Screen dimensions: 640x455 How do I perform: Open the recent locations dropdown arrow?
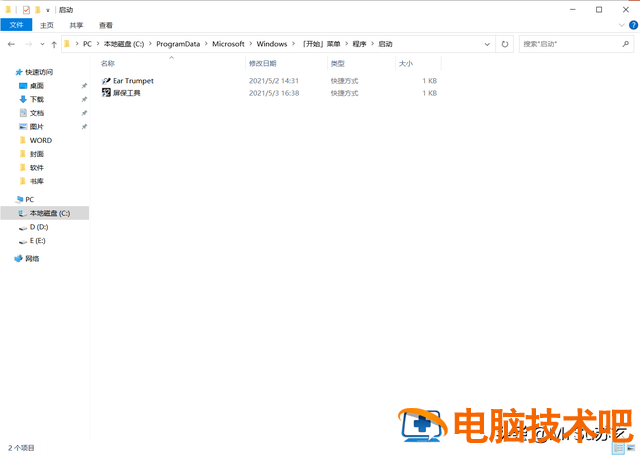point(40,44)
